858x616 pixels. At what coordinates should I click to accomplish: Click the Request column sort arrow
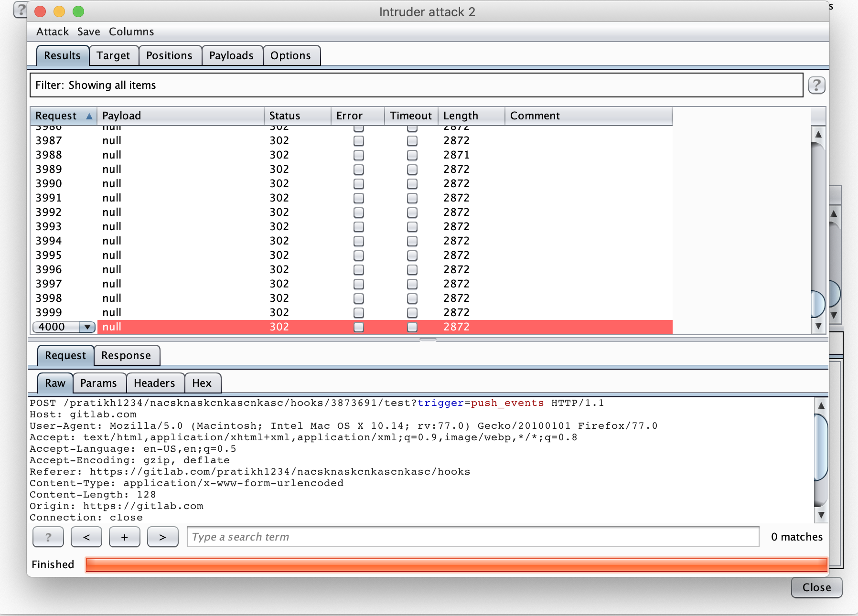pos(89,116)
